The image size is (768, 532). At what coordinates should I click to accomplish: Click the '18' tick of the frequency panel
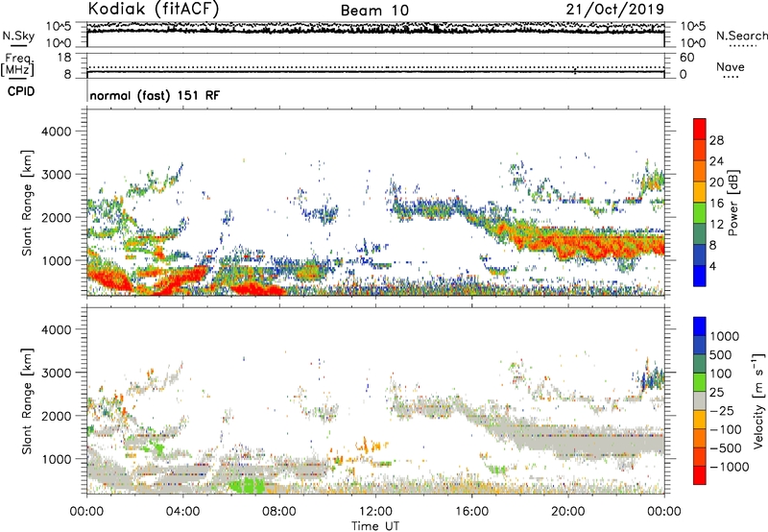(64, 58)
